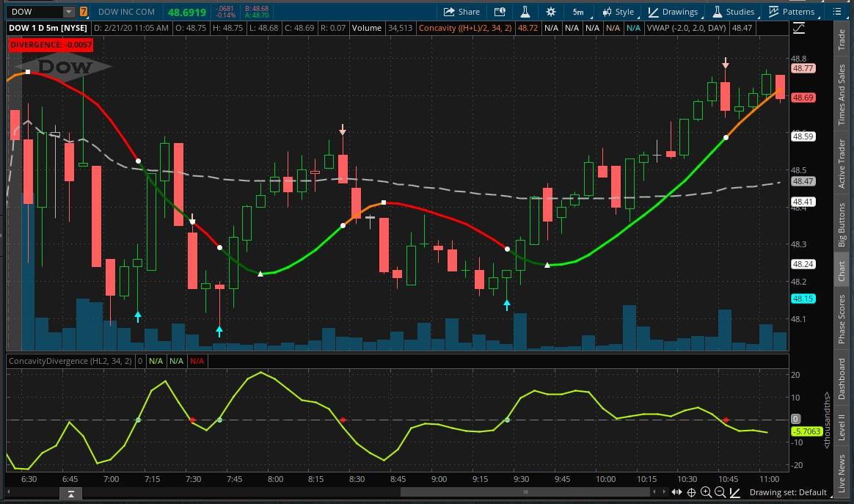The height and width of the screenshot is (504, 854).
Task: Click the horizontal time scrollbar thumb
Action: click(x=525, y=492)
